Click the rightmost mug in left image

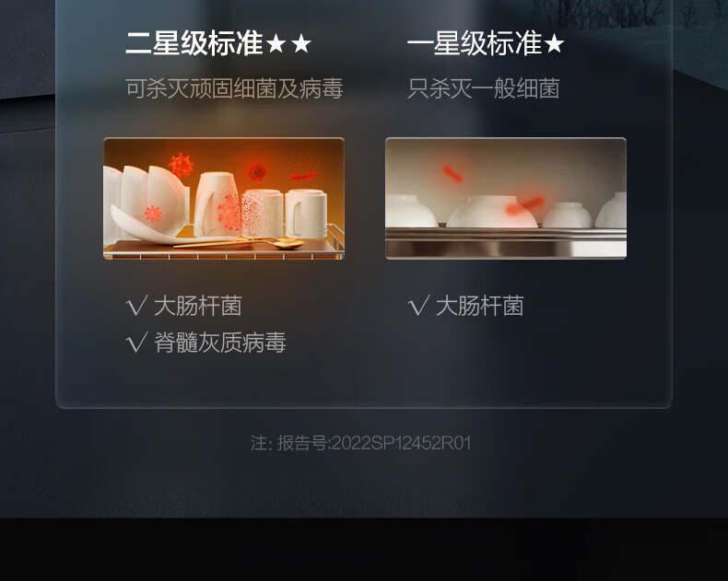[306, 213]
